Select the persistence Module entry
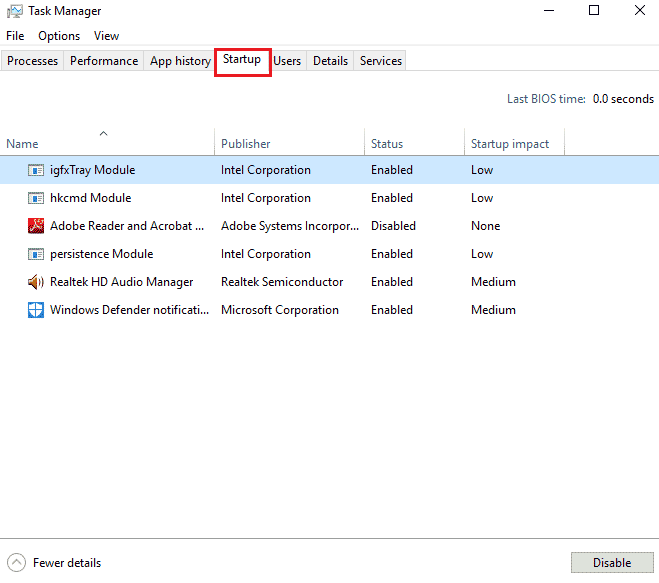The height and width of the screenshot is (583, 659). pyautogui.click(x=330, y=254)
